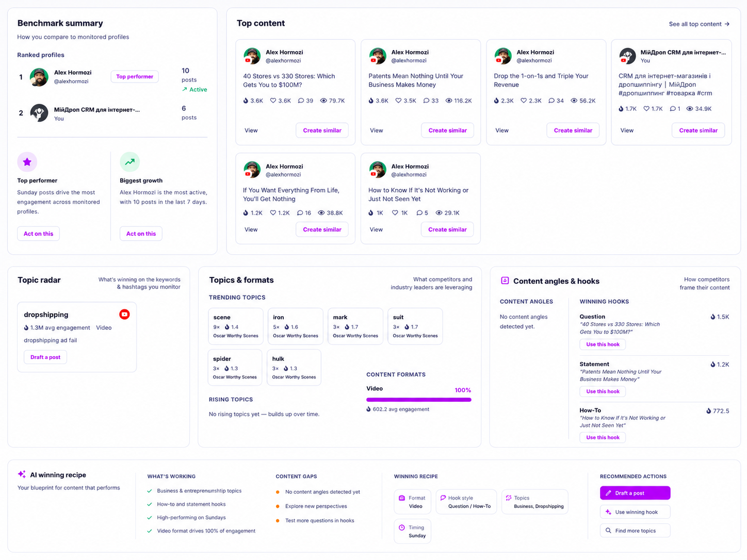Click the sparkle icon next to AI winning recipe
This screenshot has width=747, height=560.
coord(22,474)
